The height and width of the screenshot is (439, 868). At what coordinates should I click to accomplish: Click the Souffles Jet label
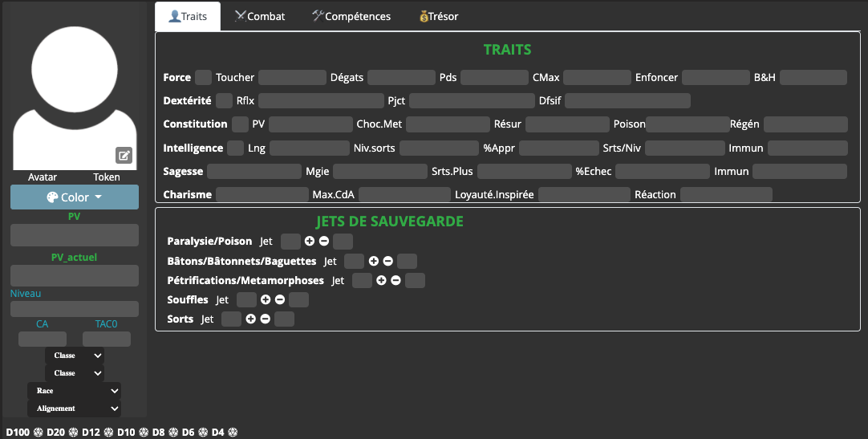pyautogui.click(x=222, y=299)
